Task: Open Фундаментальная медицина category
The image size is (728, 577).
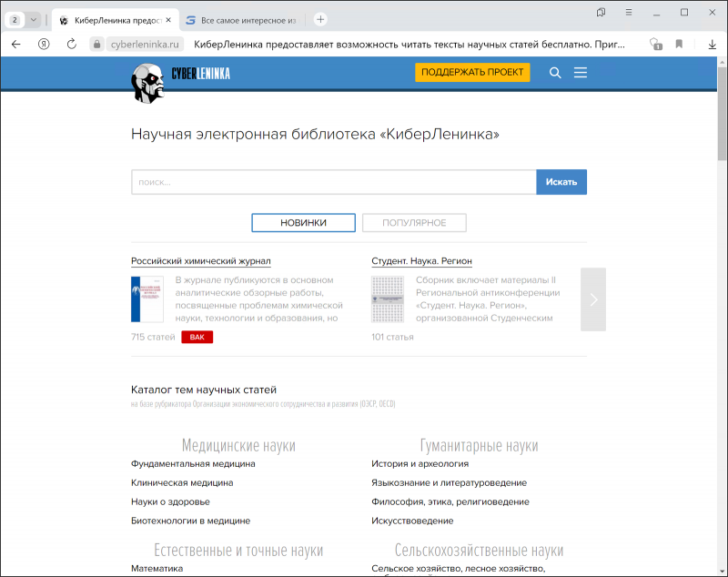Action: tap(193, 464)
